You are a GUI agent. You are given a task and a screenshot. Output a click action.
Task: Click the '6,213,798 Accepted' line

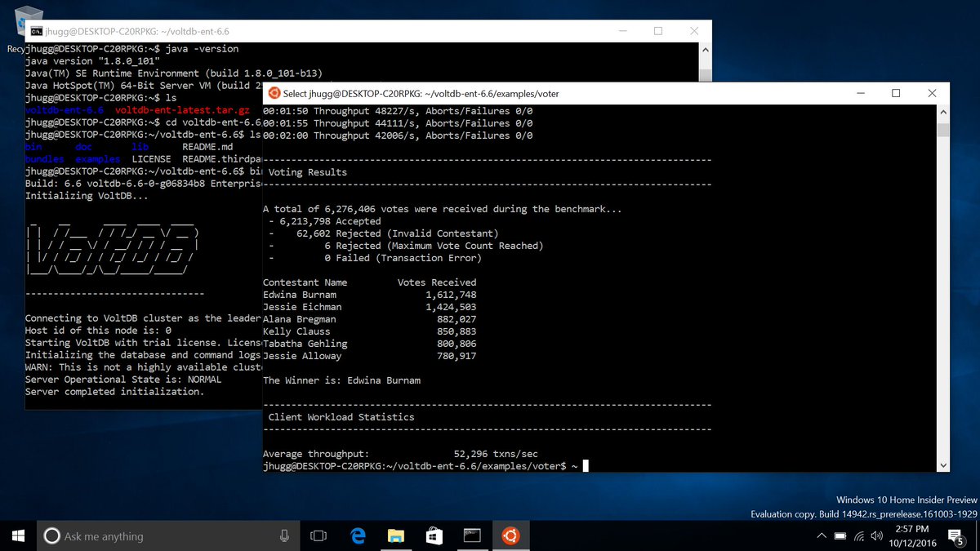click(x=325, y=221)
